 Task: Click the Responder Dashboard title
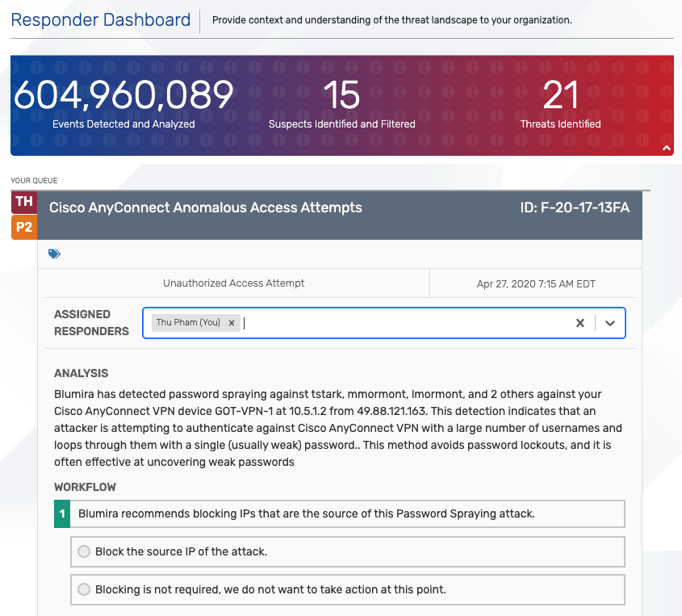click(100, 20)
